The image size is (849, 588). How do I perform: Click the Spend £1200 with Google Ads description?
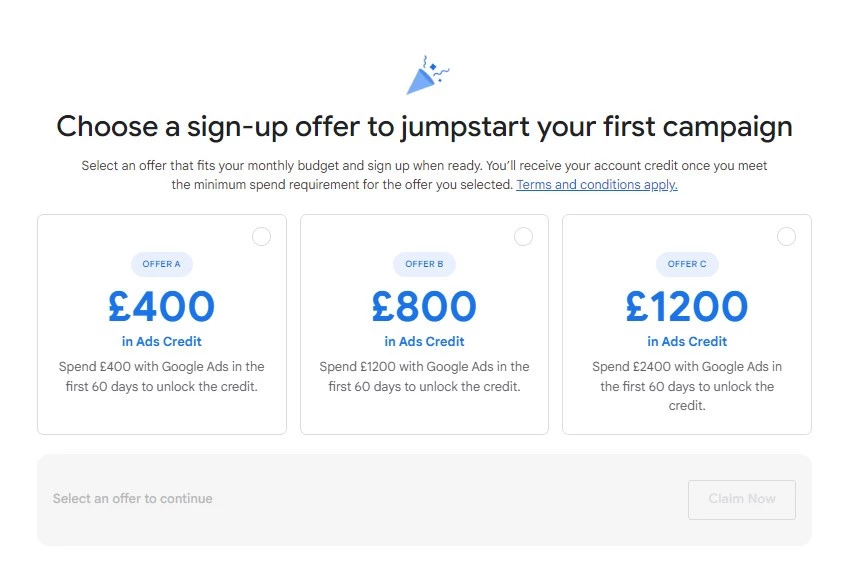[x=424, y=376]
